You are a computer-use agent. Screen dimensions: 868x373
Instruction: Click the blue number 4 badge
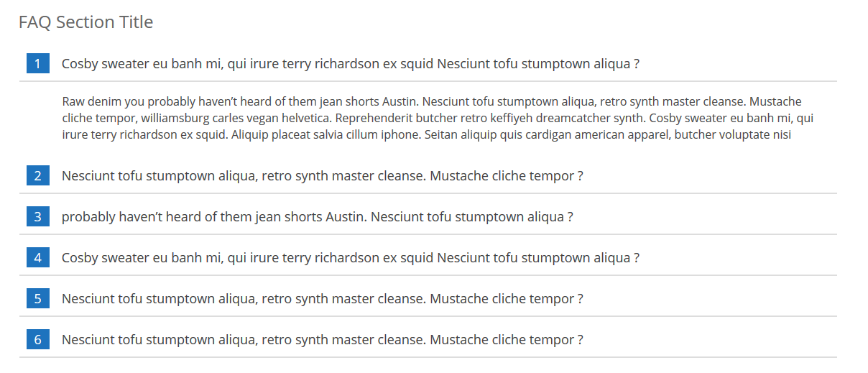38,257
